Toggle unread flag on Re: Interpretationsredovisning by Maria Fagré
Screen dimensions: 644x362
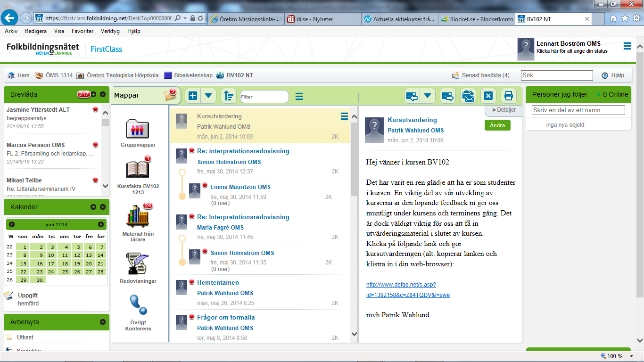click(192, 216)
